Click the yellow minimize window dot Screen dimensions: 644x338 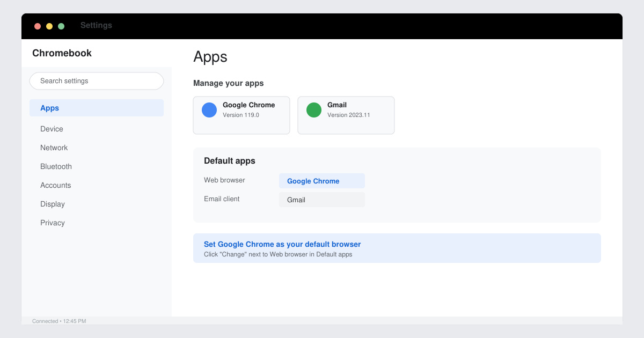(49, 26)
